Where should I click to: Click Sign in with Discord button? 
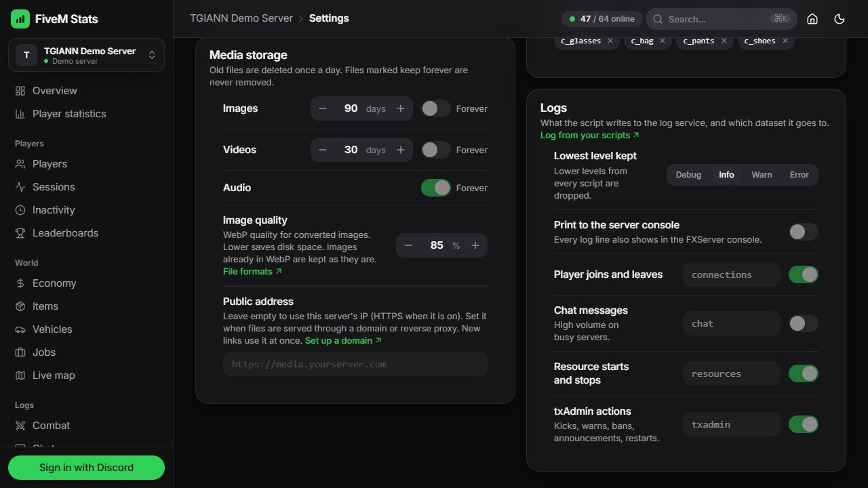coord(86,468)
